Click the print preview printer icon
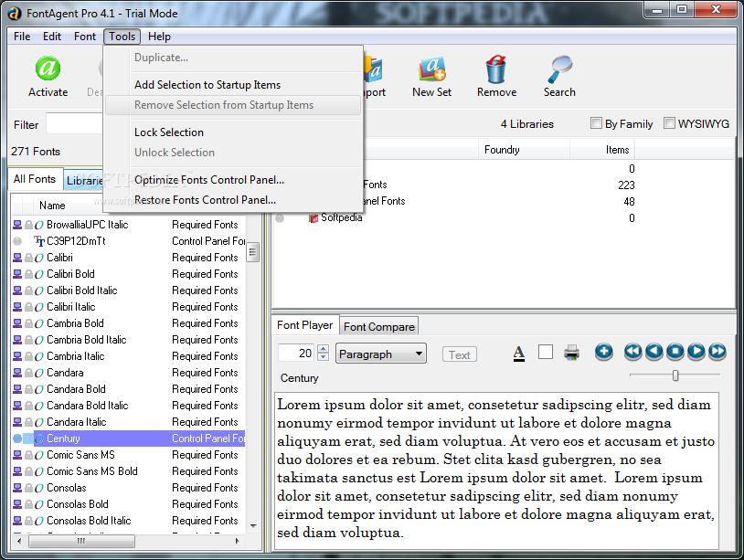Viewport: 744px width, 560px height. coord(572,353)
